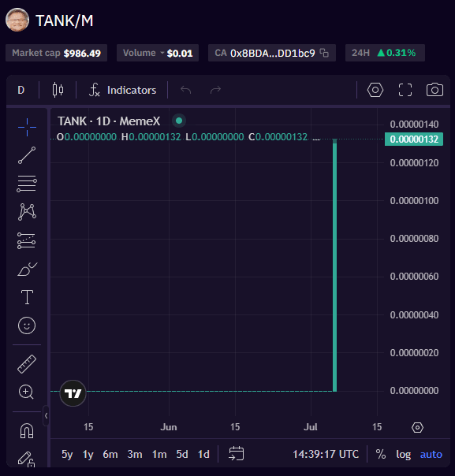
Task: Select the 3m date range
Action: [135, 454]
